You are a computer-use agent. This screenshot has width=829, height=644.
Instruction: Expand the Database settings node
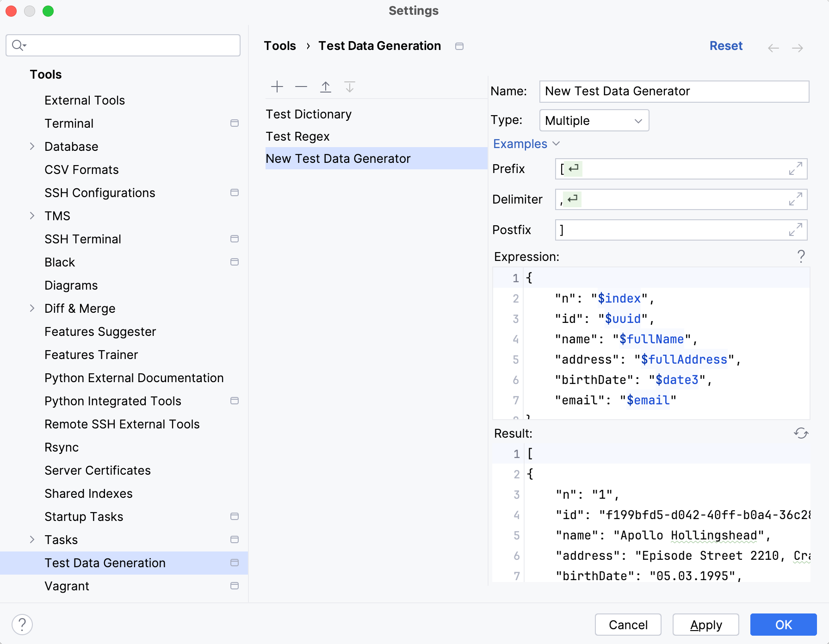(x=32, y=146)
